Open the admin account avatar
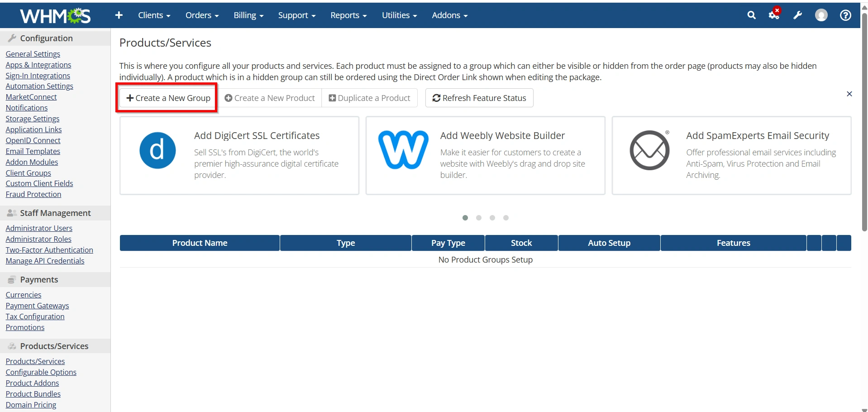This screenshot has width=868, height=412. [x=821, y=15]
